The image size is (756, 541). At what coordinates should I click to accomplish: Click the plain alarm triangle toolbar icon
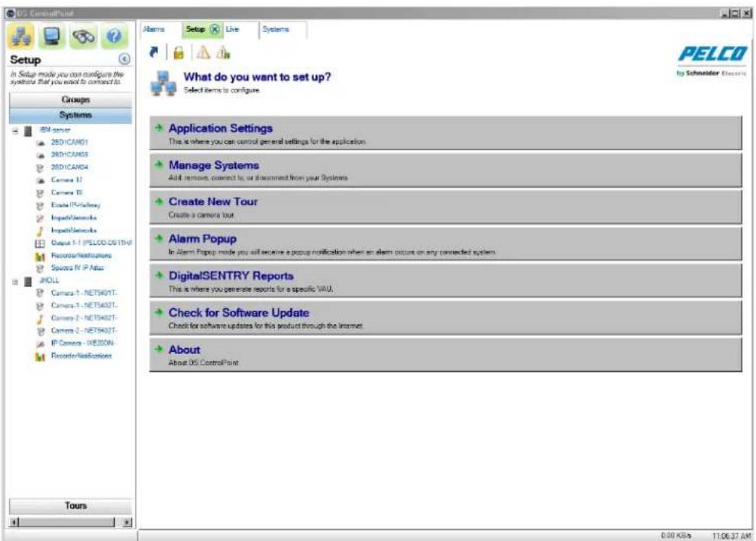pos(203,52)
